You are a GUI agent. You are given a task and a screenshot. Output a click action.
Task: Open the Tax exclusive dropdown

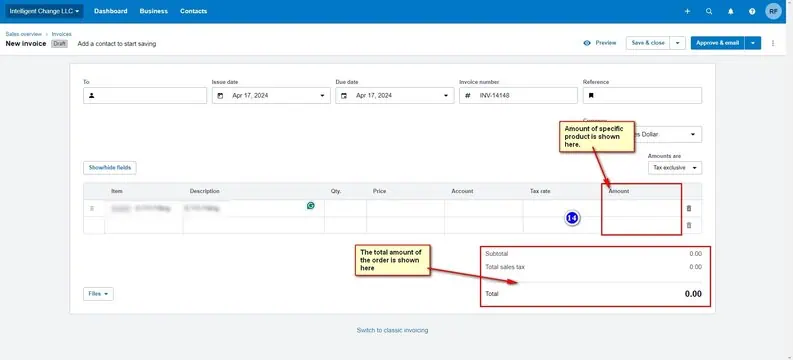(x=675, y=167)
